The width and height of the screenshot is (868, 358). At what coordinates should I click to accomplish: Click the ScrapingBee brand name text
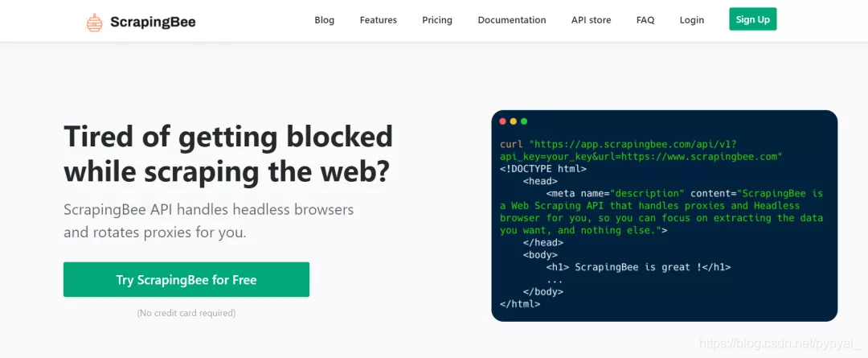153,23
